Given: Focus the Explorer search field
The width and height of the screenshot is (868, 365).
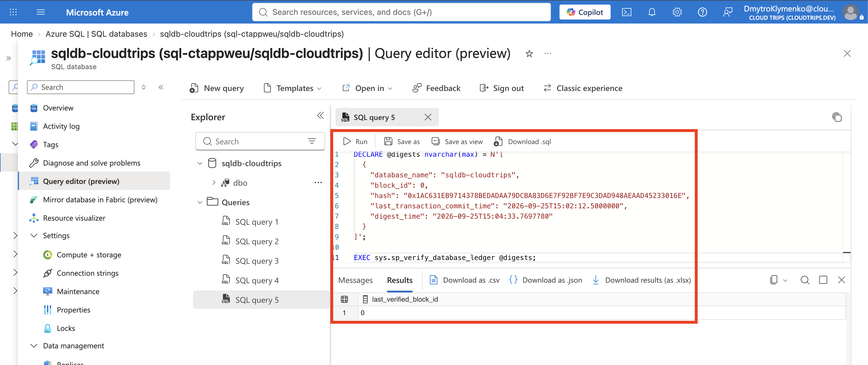Looking at the screenshot, I should pos(260,141).
